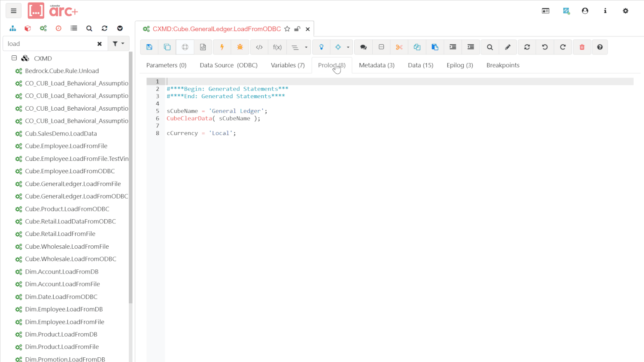Open Bedrock.Cube.Rule.Unload process
Screen dimensions: 644x362
pos(62,71)
